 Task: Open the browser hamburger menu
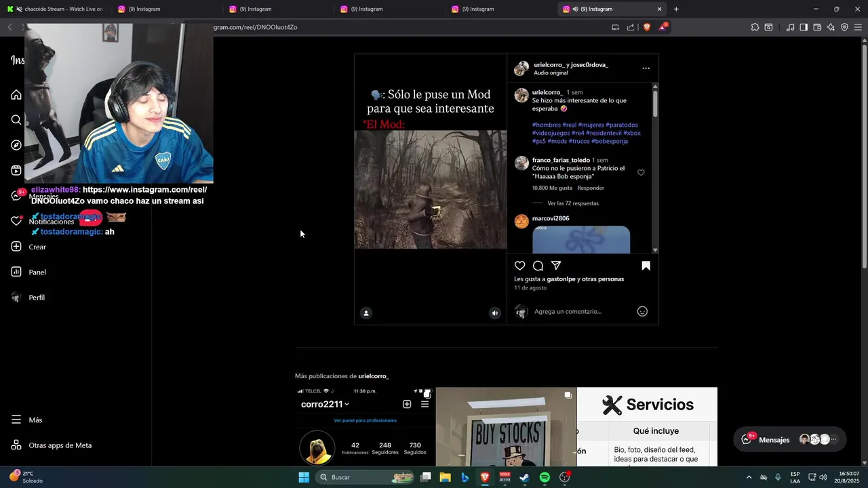pos(859,27)
